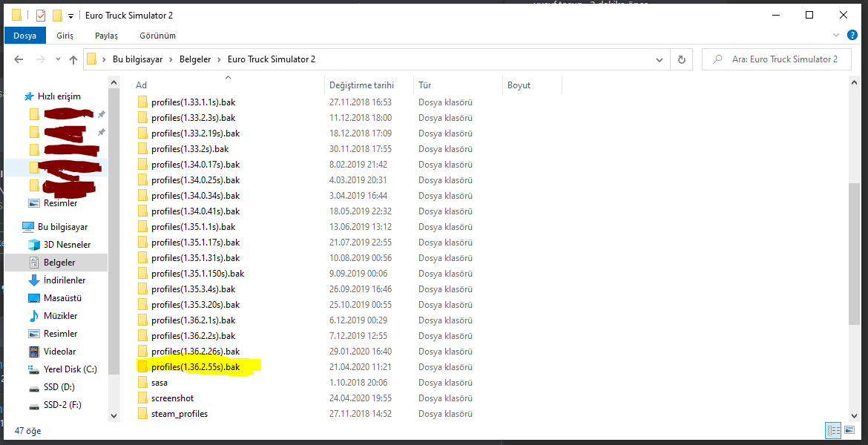This screenshot has width=868, height=445.
Task: Expand the ribbon with the chevron
Action: [x=836, y=35]
